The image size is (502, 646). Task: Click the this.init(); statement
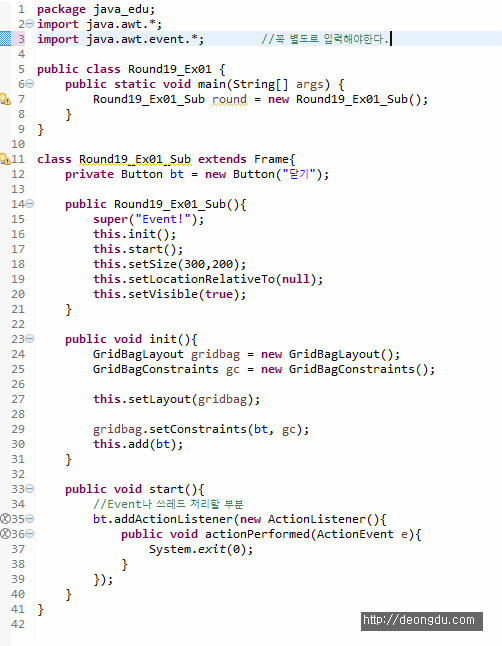pos(134,234)
